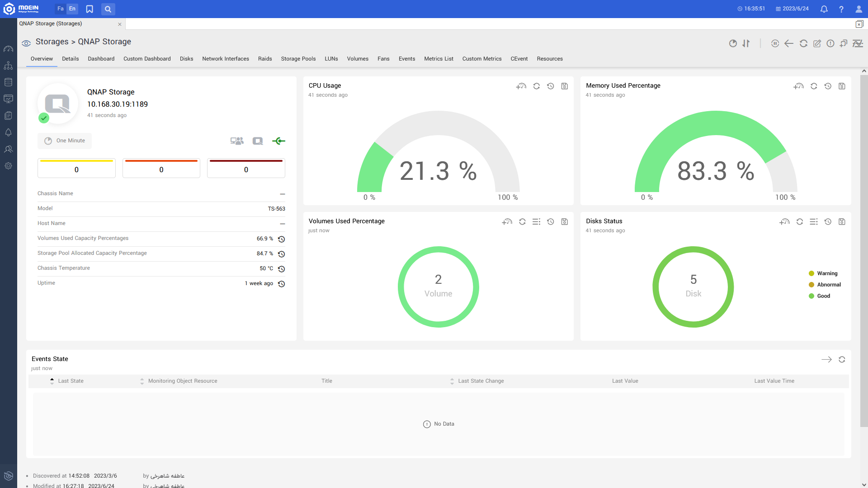
Task: Open the Raids tab
Action: tap(265, 59)
